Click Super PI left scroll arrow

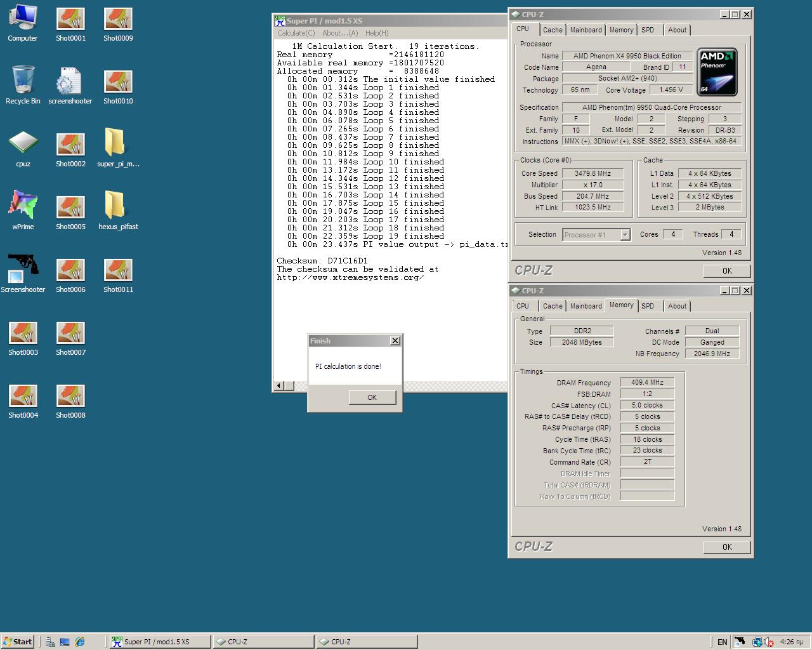[278, 385]
